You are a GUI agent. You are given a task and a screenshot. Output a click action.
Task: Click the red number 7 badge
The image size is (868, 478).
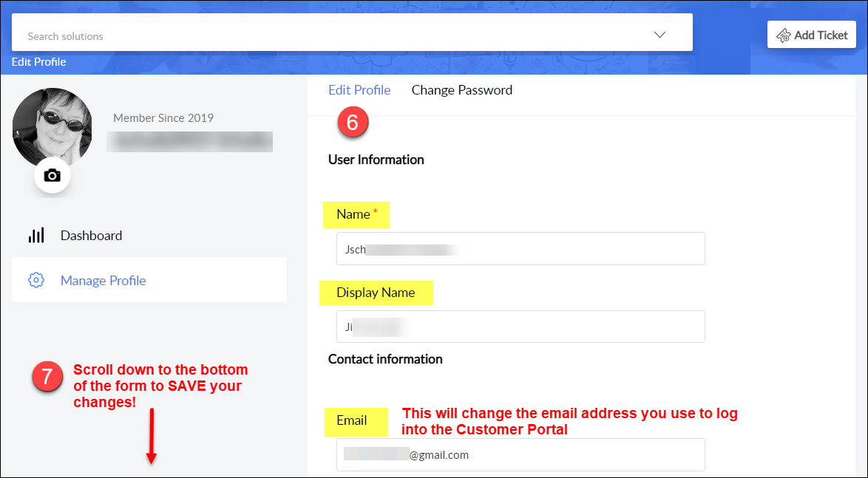(47, 377)
